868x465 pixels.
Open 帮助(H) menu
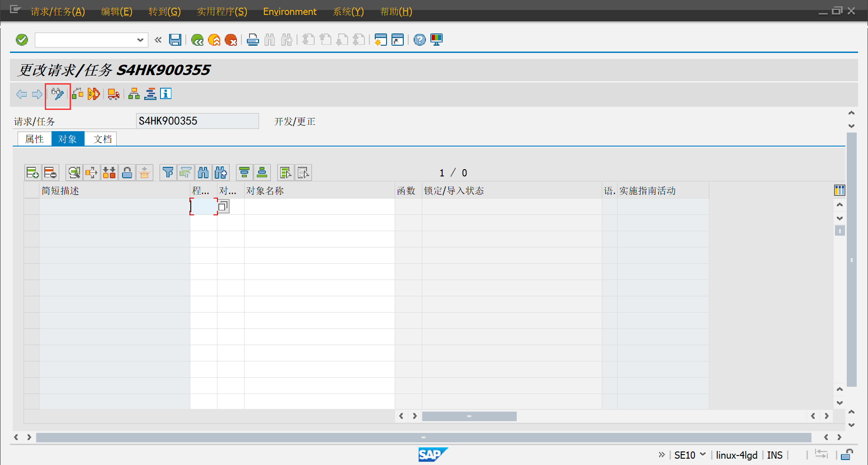pos(396,11)
